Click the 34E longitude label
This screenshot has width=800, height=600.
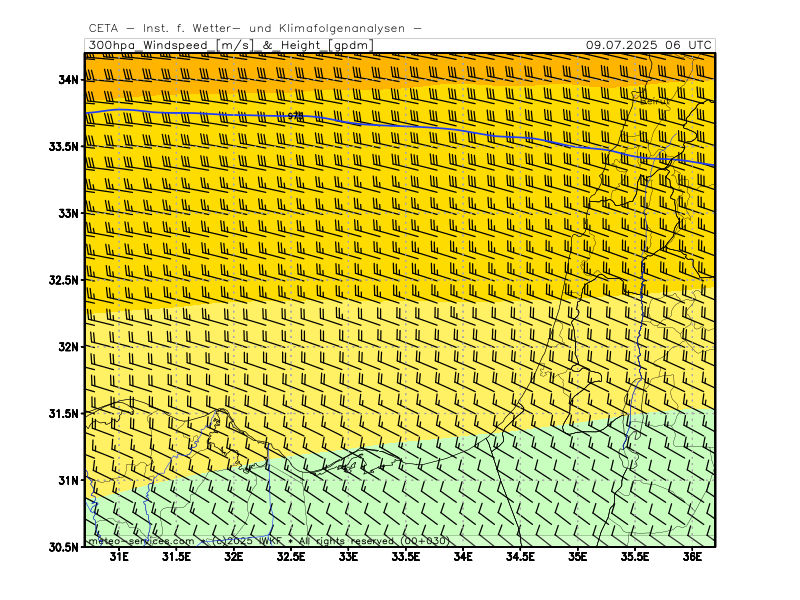tap(463, 557)
